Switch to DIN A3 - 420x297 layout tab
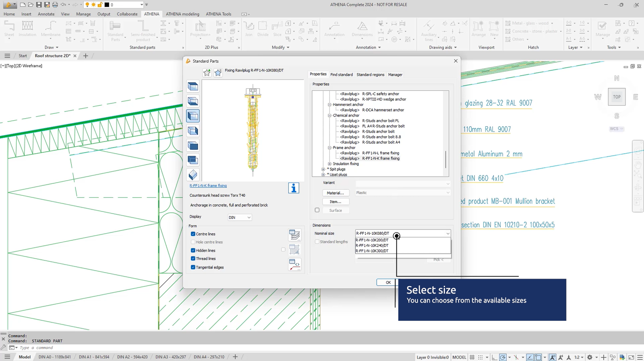The width and height of the screenshot is (644, 361). coord(171,357)
